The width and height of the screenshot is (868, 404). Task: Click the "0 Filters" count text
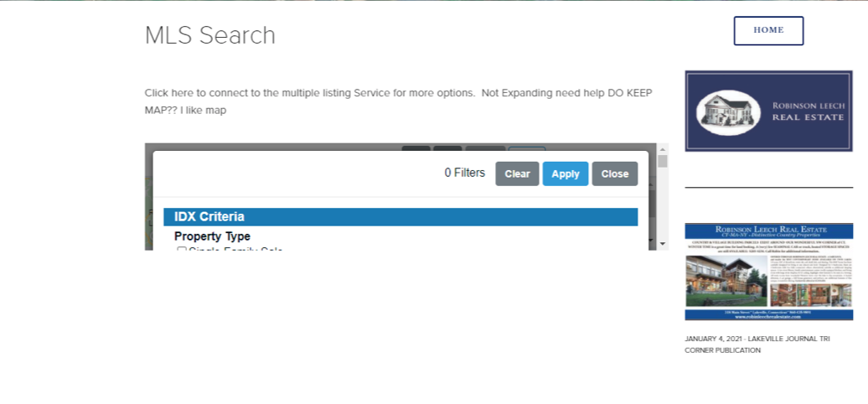tap(464, 173)
